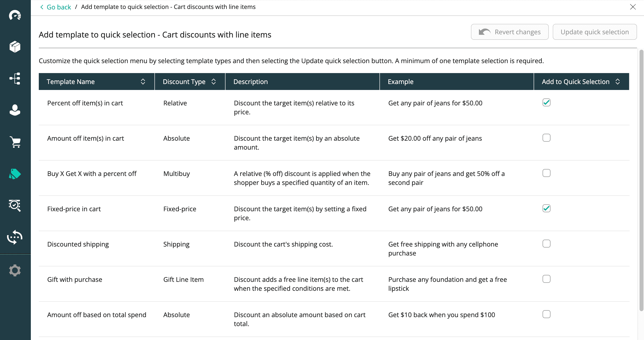Viewport: 644px width, 340px height.
Task: Open the dashboard gauge icon in sidebar
Action: point(15,15)
